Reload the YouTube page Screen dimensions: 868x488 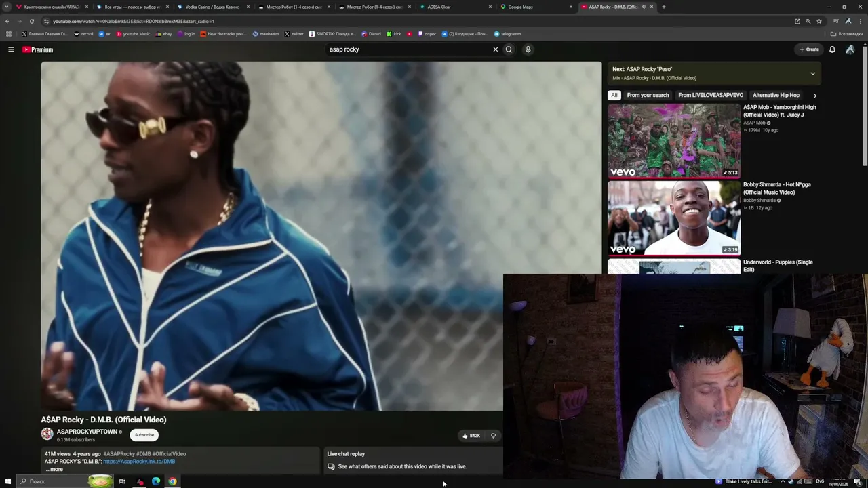(31, 21)
